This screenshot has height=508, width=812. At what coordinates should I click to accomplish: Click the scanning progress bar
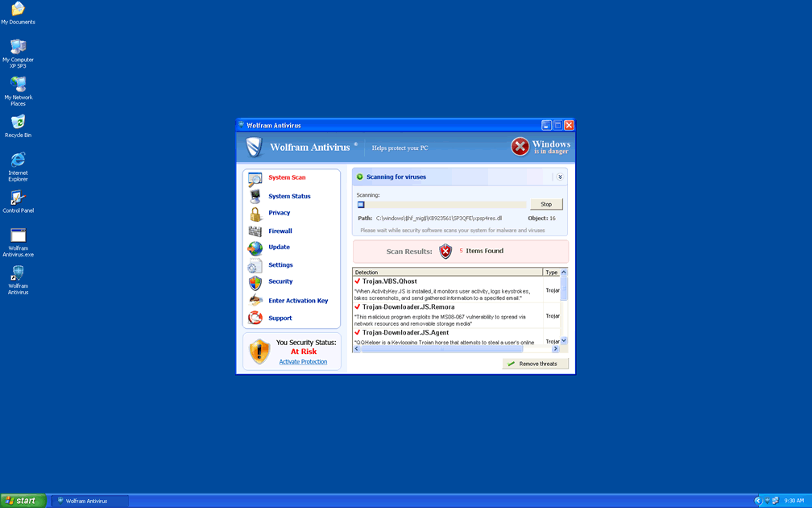coord(441,205)
